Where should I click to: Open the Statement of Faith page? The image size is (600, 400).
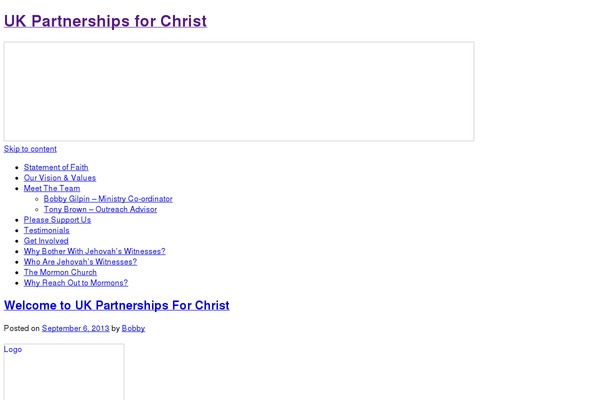click(x=56, y=167)
